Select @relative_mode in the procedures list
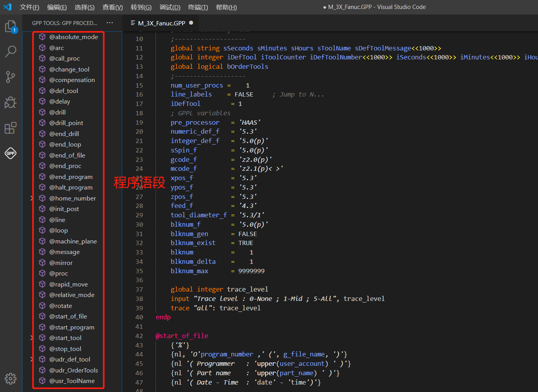Image resolution: width=538 pixels, height=392 pixels. click(x=72, y=295)
